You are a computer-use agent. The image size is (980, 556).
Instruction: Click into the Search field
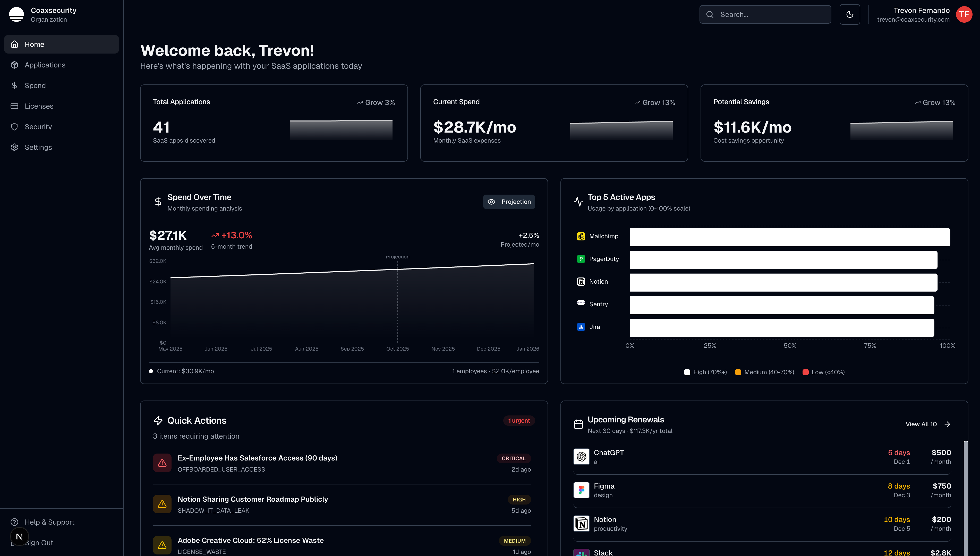[764, 14]
